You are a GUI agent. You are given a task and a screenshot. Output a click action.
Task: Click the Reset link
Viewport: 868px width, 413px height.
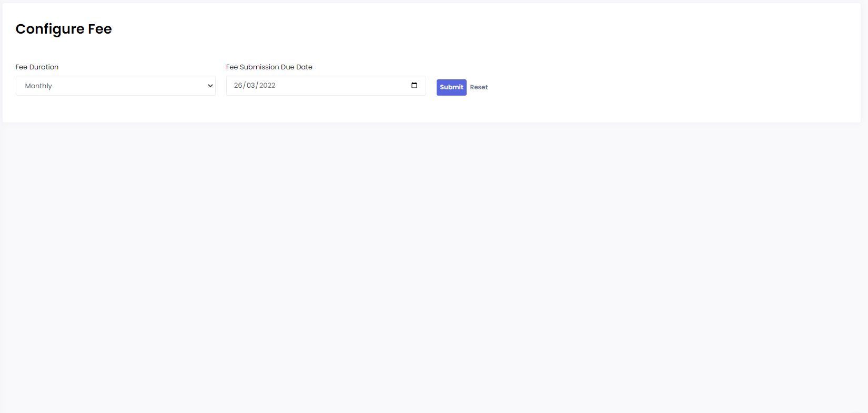pyautogui.click(x=479, y=87)
